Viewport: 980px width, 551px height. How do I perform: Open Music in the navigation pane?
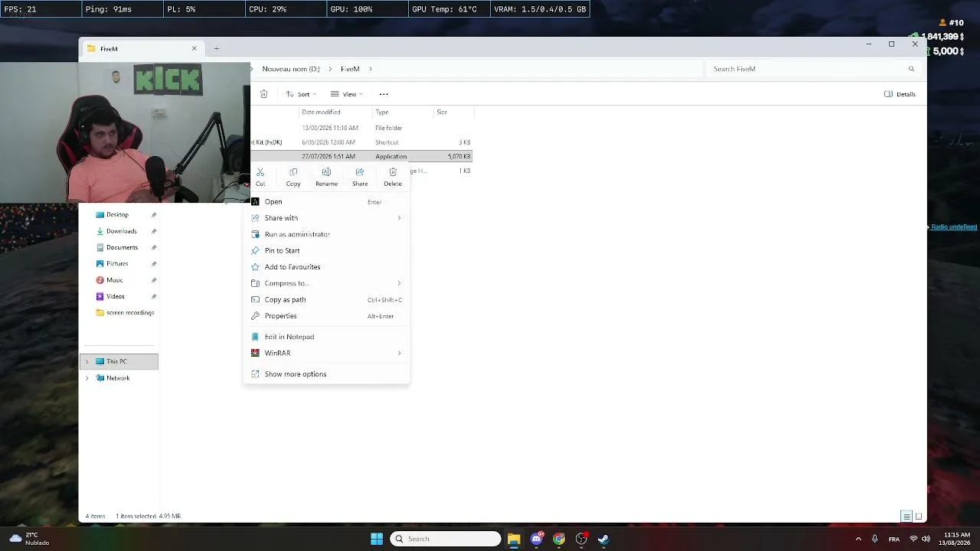(119, 280)
